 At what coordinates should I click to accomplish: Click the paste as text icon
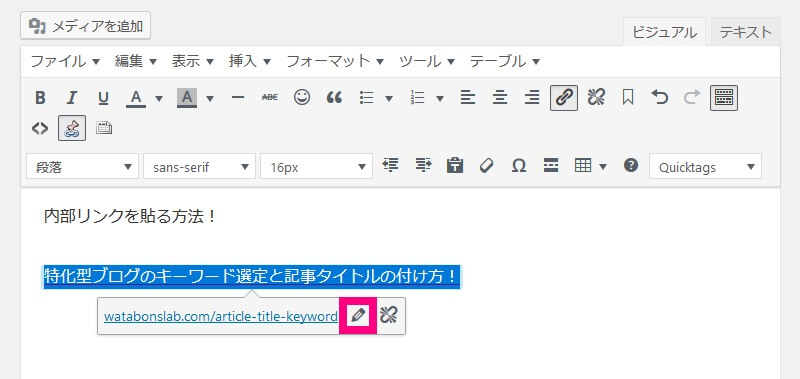point(455,165)
